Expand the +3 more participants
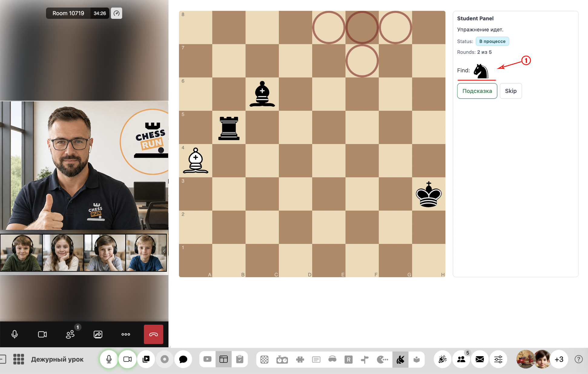The width and height of the screenshot is (588, 374). 559,359
